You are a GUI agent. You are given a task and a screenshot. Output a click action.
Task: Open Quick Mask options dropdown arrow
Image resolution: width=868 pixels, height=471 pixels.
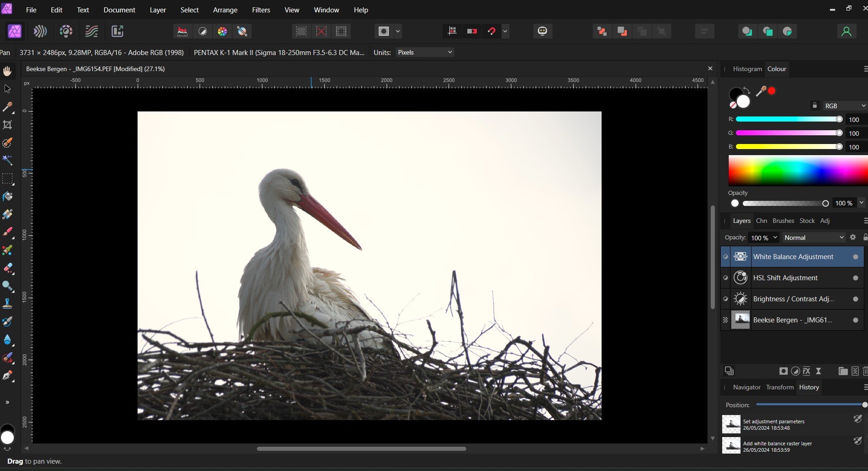tap(398, 31)
